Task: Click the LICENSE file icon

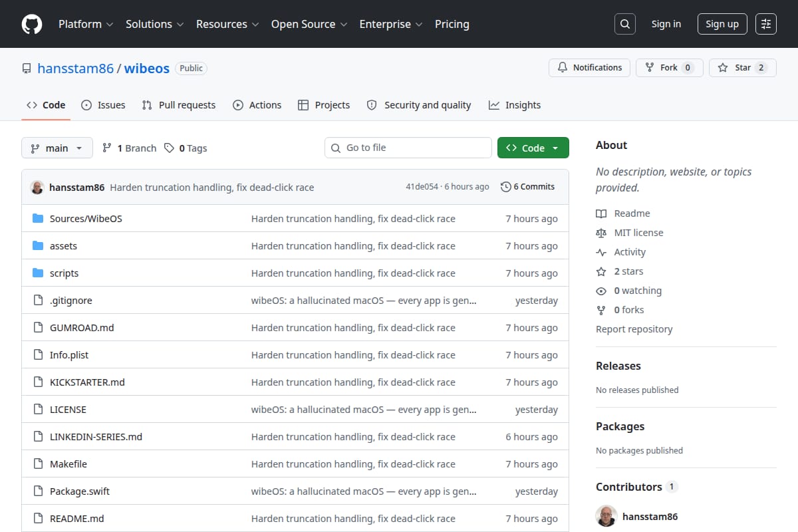Action: (x=38, y=410)
